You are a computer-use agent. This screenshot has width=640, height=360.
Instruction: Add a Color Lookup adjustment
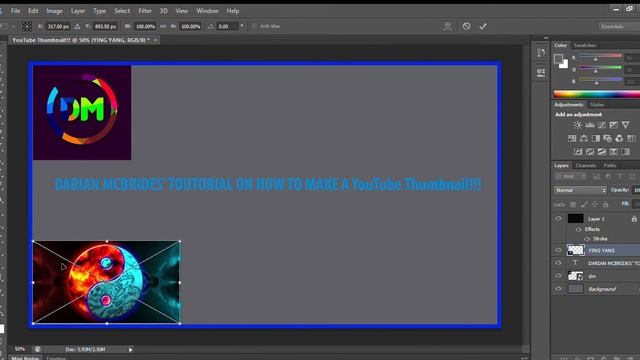631,138
